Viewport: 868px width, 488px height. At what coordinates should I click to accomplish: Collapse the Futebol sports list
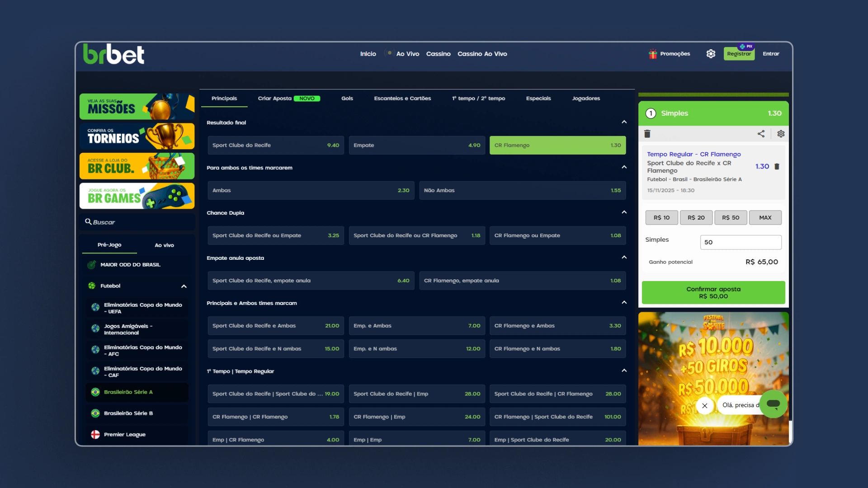pyautogui.click(x=184, y=286)
